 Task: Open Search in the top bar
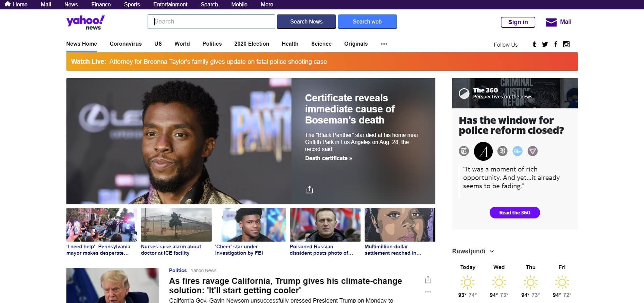[x=209, y=4]
